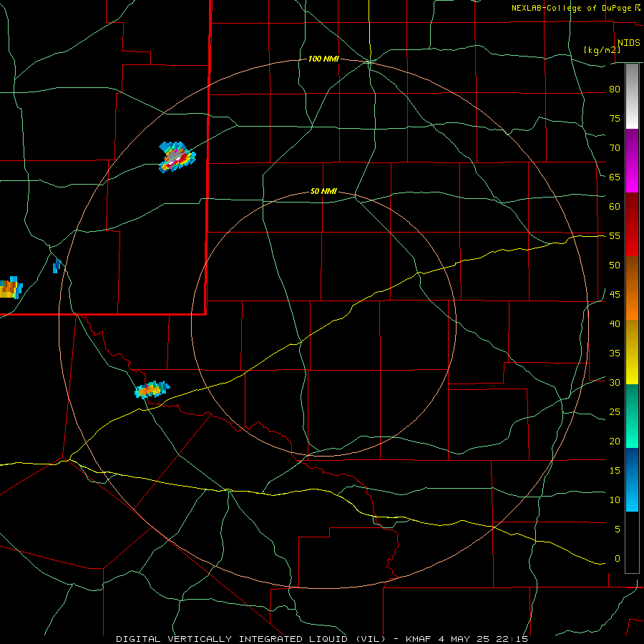Select the 55 value on the color scale
This screenshot has width=644, height=644.
click(x=615, y=235)
